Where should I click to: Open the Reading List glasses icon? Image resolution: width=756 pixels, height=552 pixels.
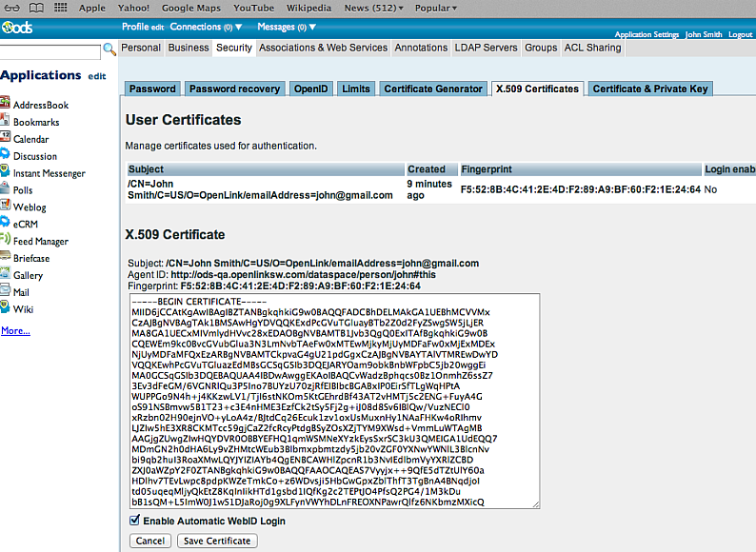tap(11, 8)
